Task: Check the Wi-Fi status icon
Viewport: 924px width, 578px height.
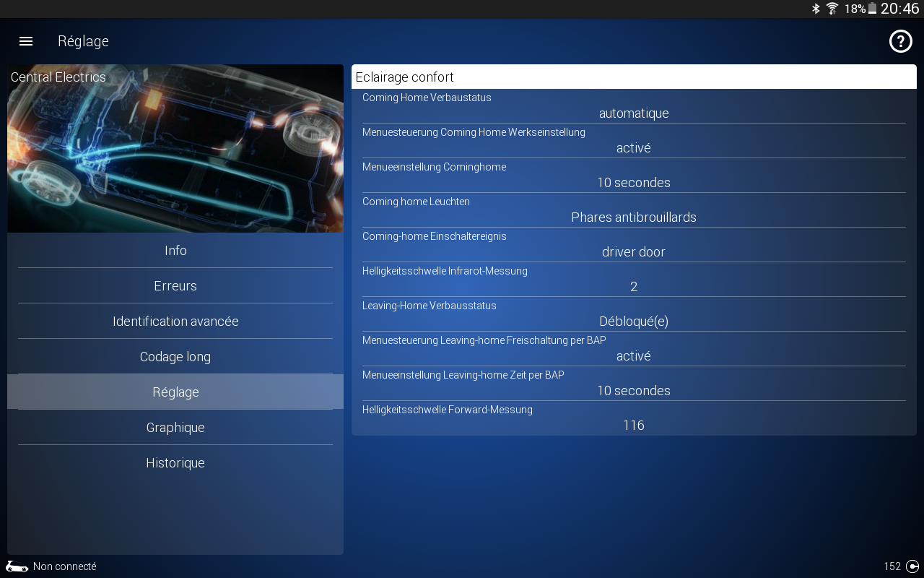Action: click(x=832, y=9)
